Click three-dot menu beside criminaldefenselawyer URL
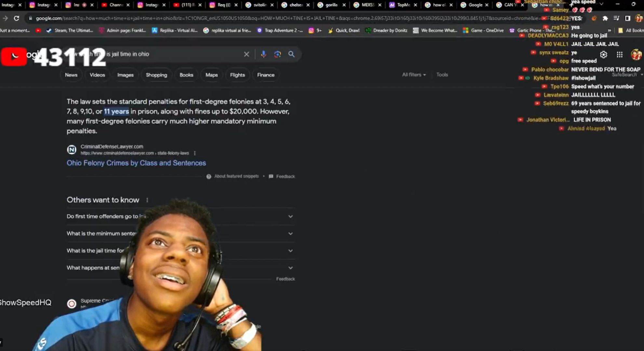The height and width of the screenshot is (351, 644). [x=195, y=153]
